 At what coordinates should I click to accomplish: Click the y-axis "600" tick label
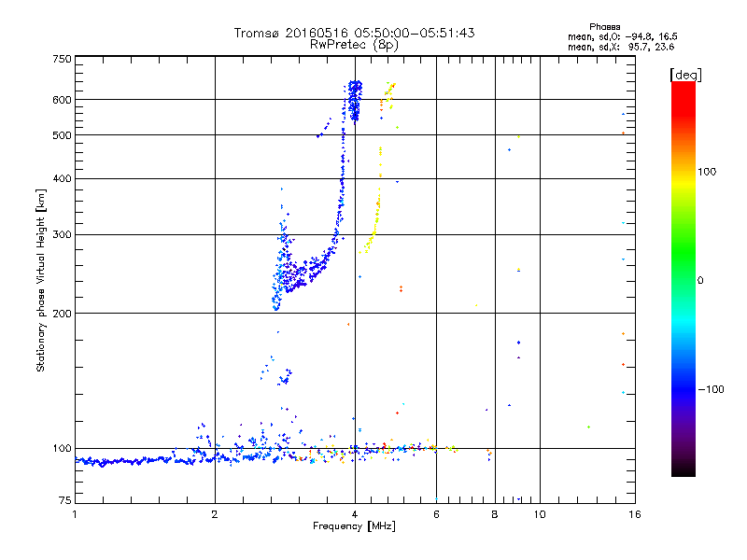tap(62, 100)
